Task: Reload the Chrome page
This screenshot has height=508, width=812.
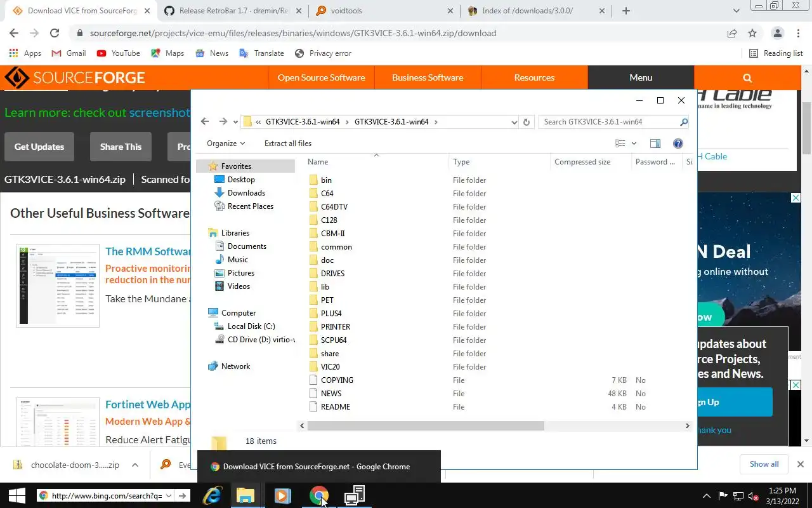Action: point(55,33)
